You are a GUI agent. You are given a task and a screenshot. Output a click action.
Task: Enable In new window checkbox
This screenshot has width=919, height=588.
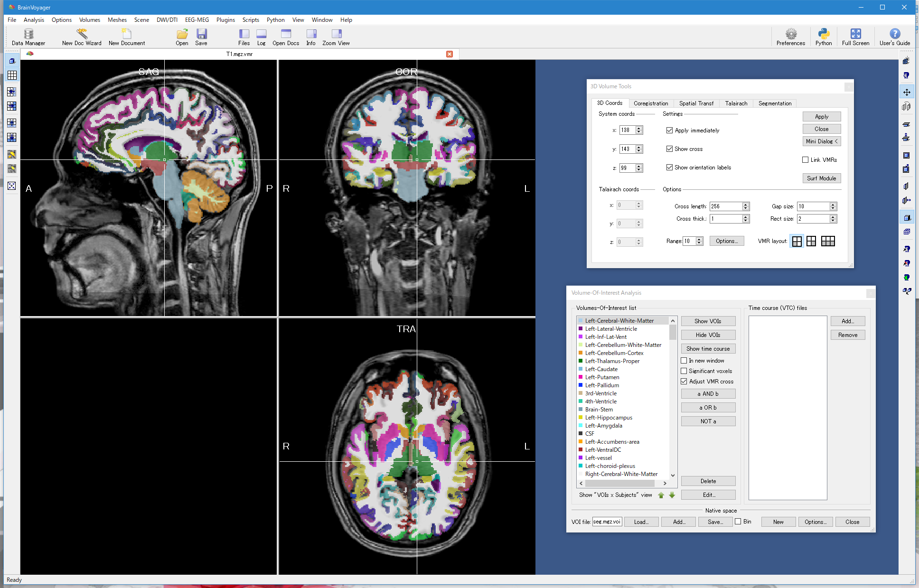click(x=684, y=360)
